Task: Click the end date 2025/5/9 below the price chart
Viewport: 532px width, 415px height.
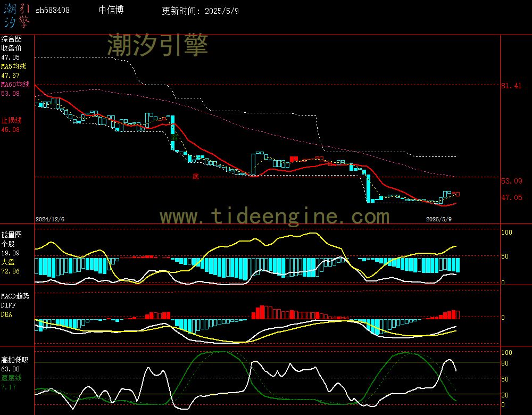Action: (x=439, y=219)
